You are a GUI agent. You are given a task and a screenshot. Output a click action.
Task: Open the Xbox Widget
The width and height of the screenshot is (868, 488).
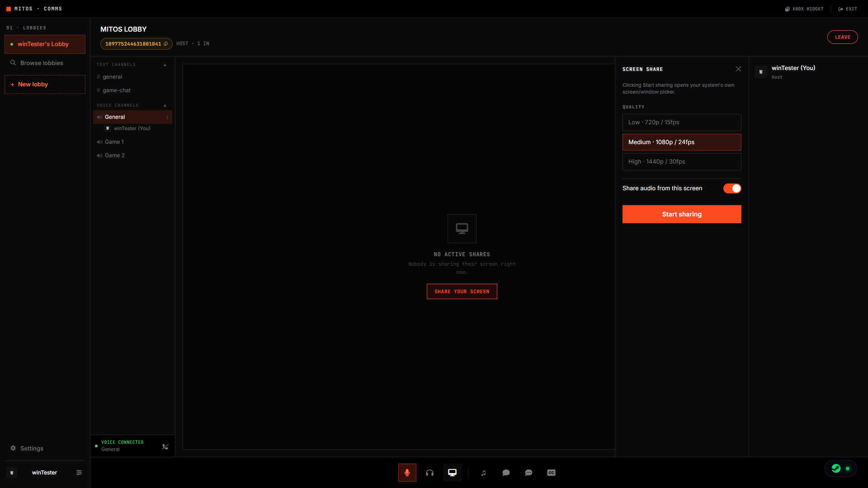[804, 9]
